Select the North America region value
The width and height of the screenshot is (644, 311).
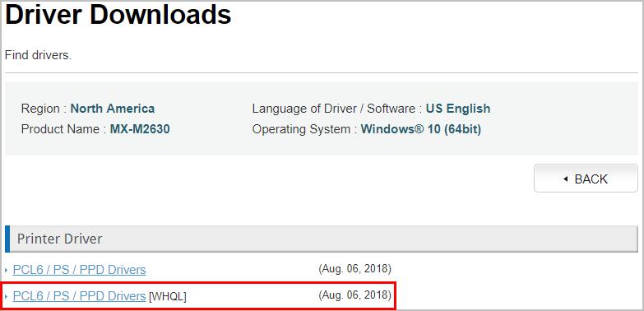tap(113, 109)
